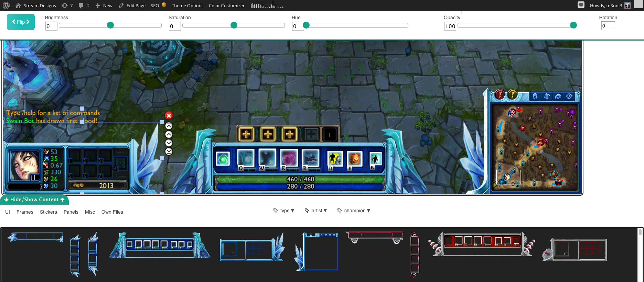Click the Saturation value field

tap(175, 26)
